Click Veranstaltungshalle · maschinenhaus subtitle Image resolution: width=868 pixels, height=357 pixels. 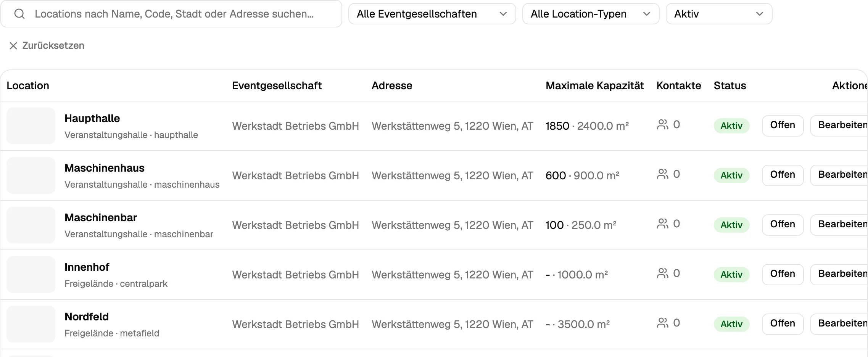tap(142, 185)
